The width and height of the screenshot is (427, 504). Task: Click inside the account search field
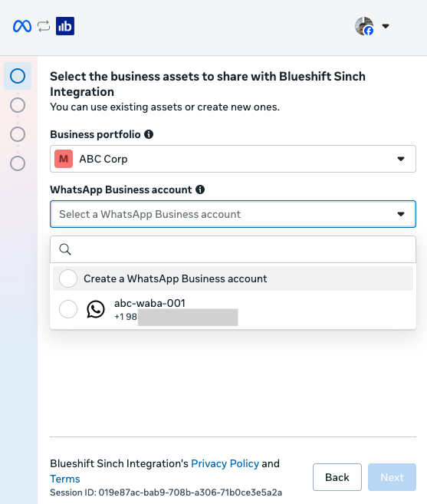click(x=233, y=249)
